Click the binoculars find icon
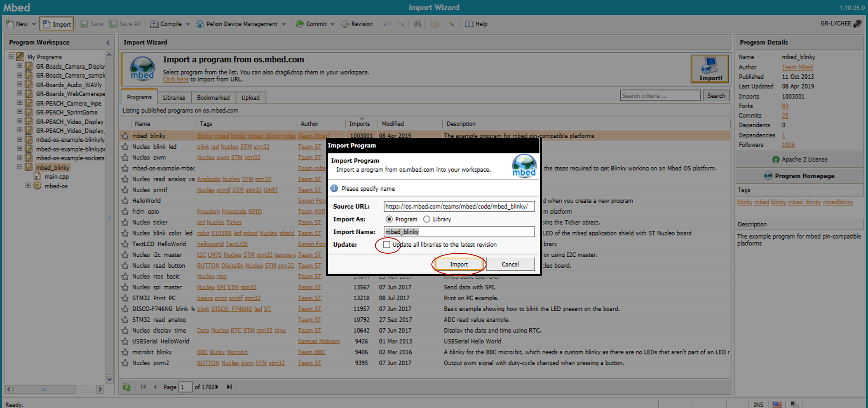This screenshot has width=868, height=408. click(x=418, y=24)
